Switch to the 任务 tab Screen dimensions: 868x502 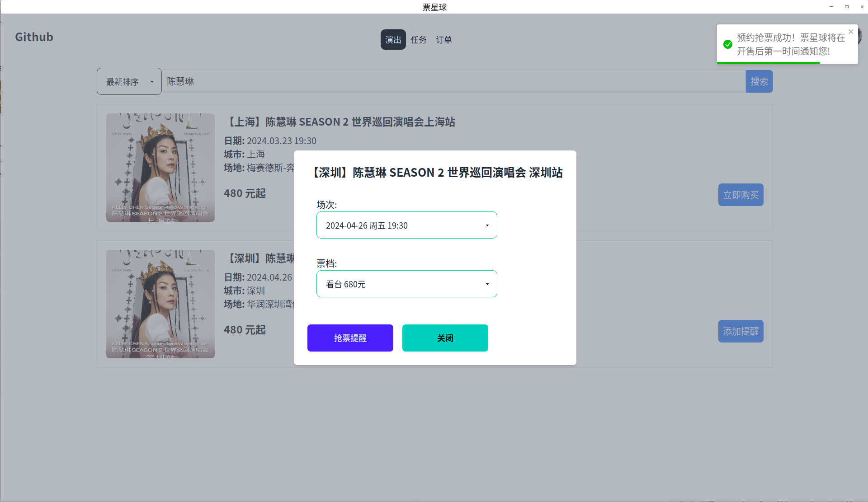(x=418, y=40)
